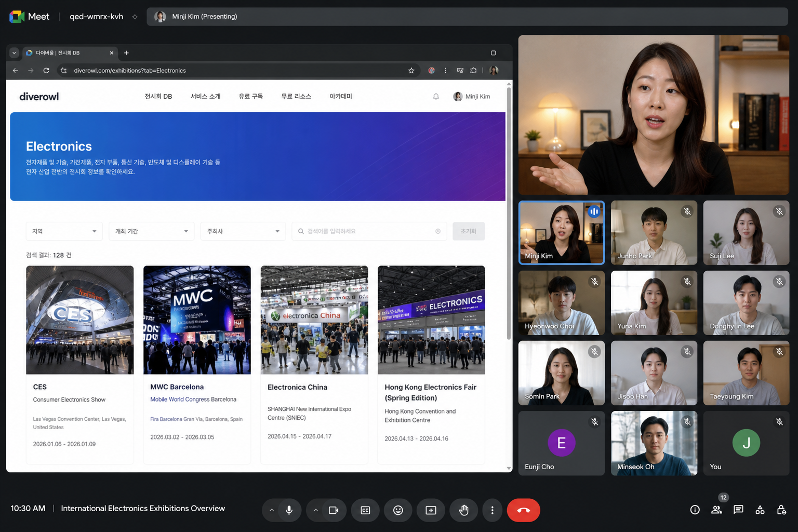Open the CES exhibition thumbnail
The height and width of the screenshot is (532, 798).
coord(80,320)
